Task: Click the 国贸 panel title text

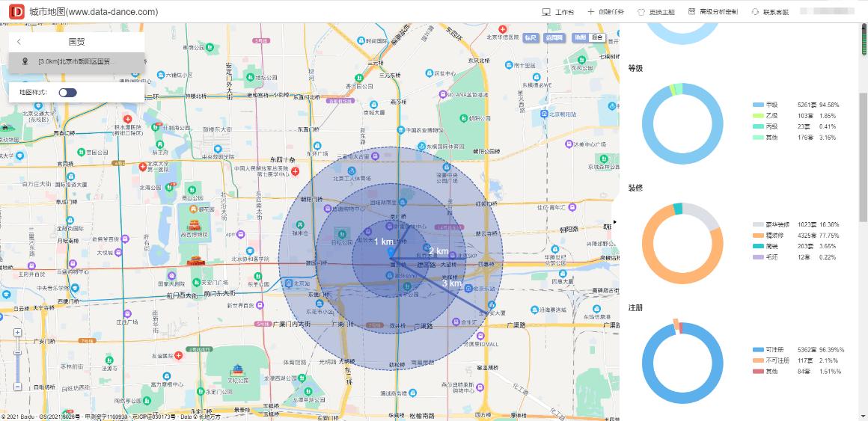Action: [x=76, y=41]
